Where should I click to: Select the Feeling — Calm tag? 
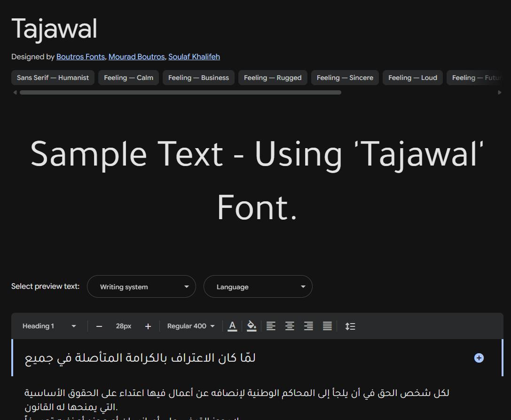(128, 78)
